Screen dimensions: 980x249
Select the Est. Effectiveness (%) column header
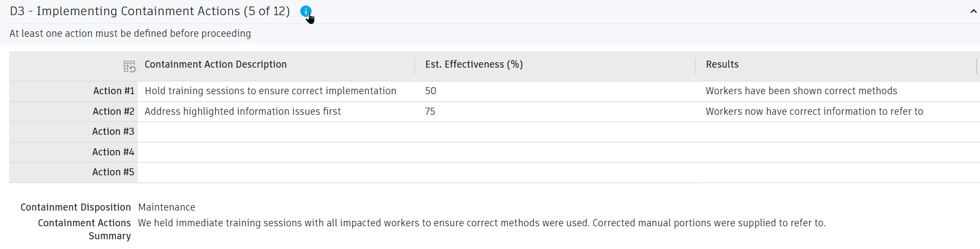(x=474, y=64)
